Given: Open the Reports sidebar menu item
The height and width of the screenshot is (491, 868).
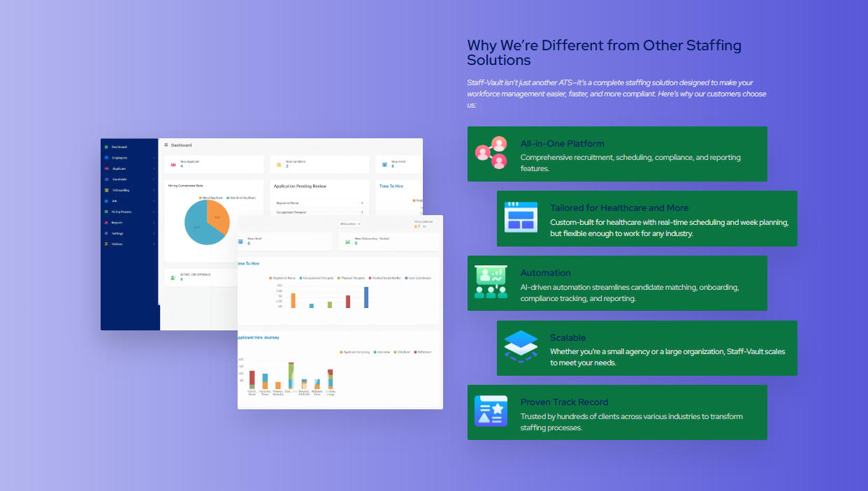Looking at the screenshot, I should pos(129,223).
